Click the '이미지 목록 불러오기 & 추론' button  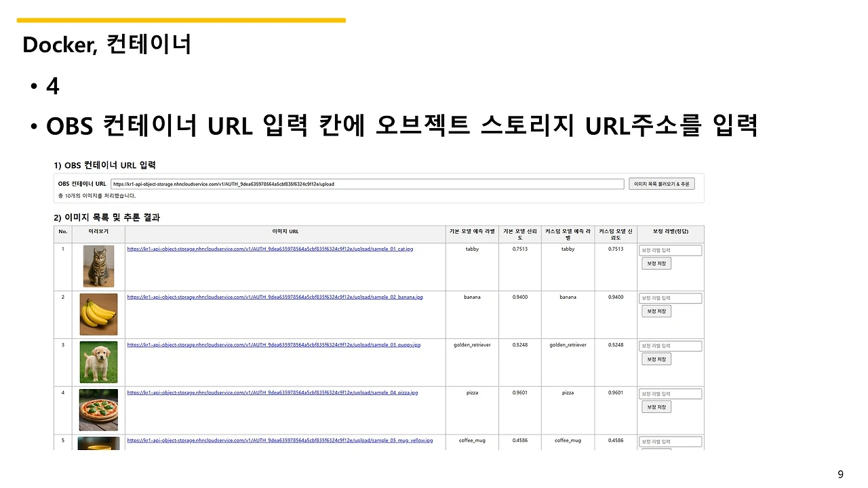(x=661, y=183)
